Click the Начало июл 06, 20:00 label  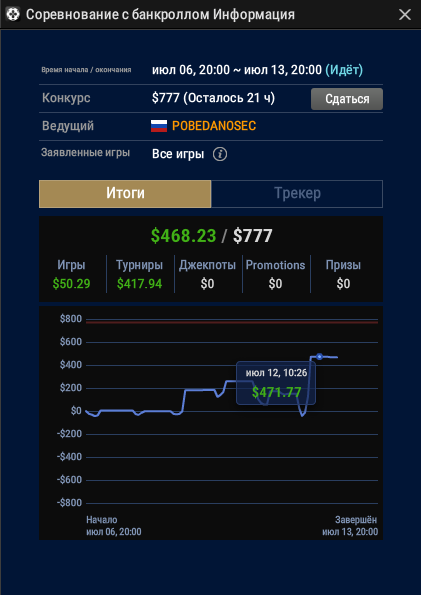tap(114, 526)
